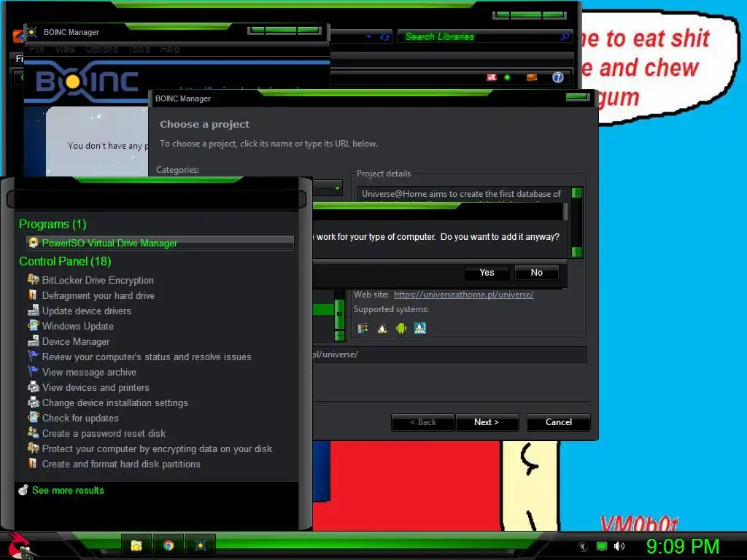Switch to BOINC Manager taskbar button
The width and height of the screenshot is (747, 560).
tap(201, 545)
